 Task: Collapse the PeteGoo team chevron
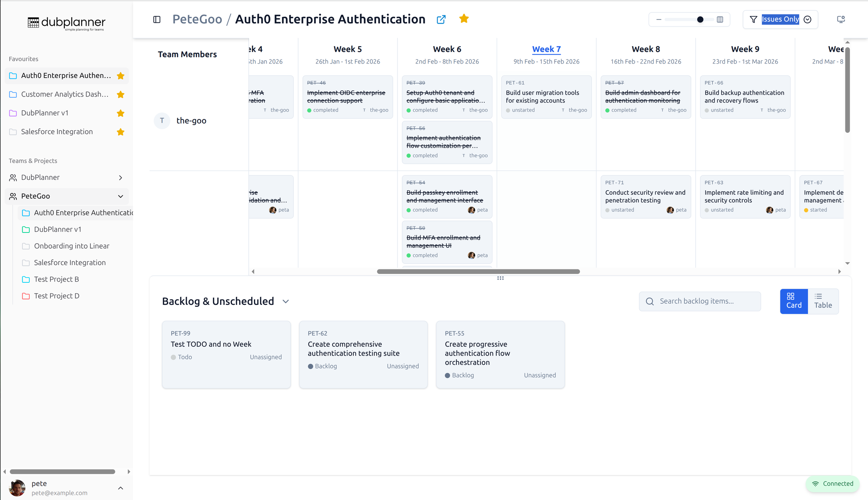point(120,196)
